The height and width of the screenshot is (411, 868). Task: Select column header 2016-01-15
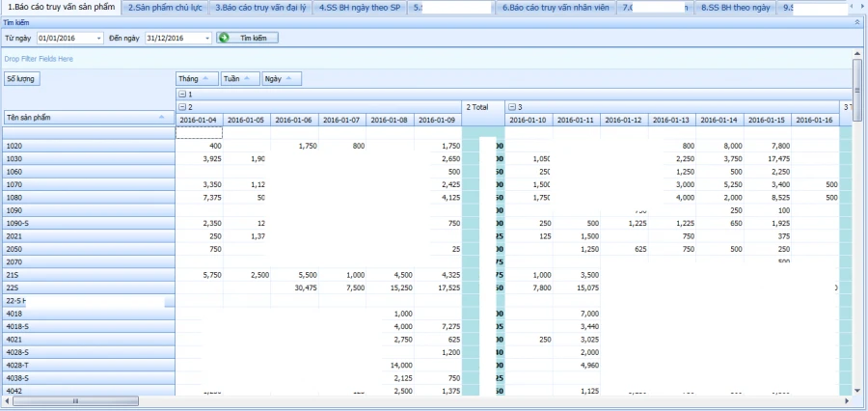(x=767, y=120)
